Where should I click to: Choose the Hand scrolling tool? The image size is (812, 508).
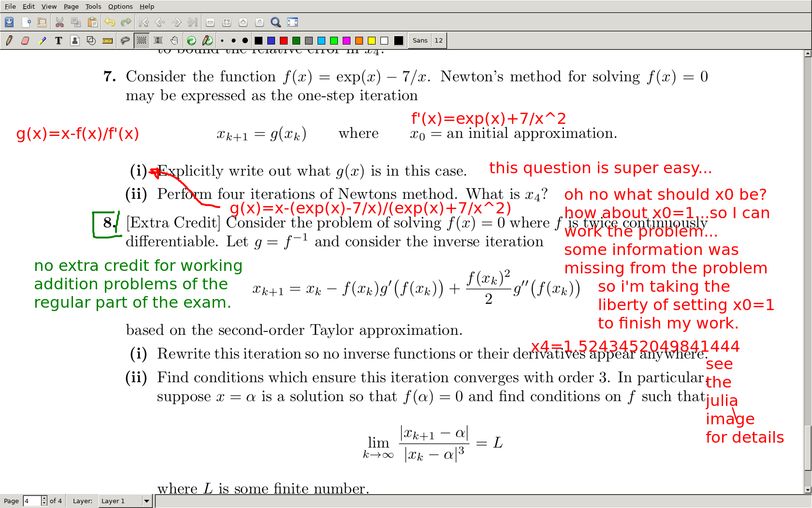[x=174, y=41]
